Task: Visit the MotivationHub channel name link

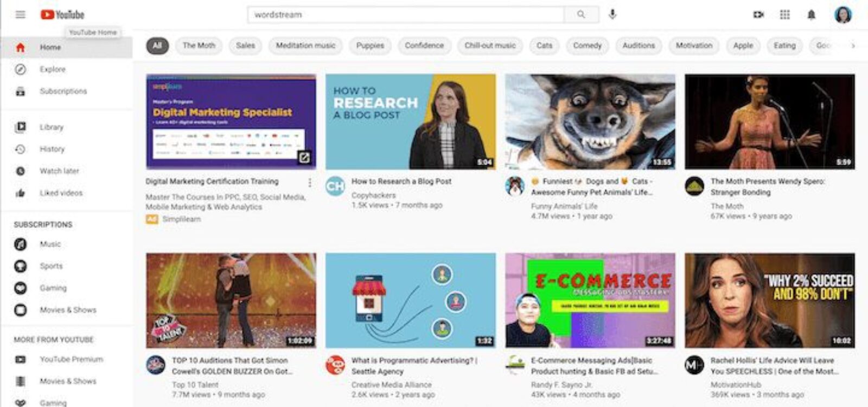Action: (736, 384)
